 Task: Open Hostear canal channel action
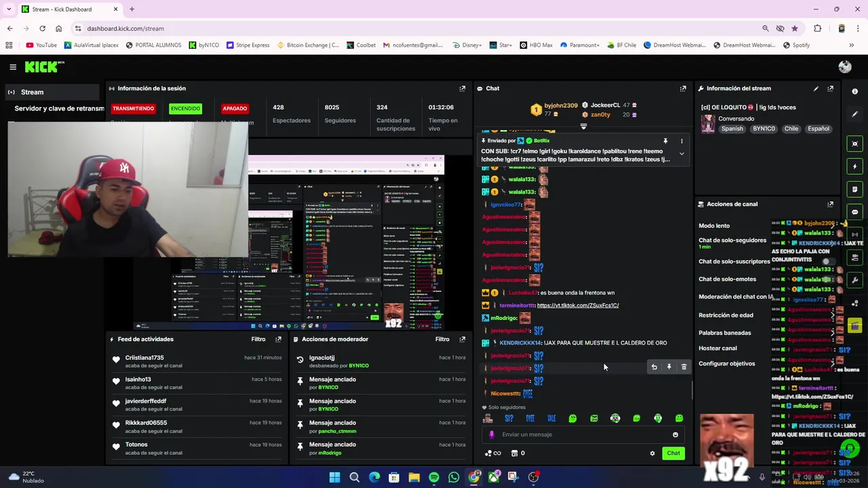coord(717,348)
